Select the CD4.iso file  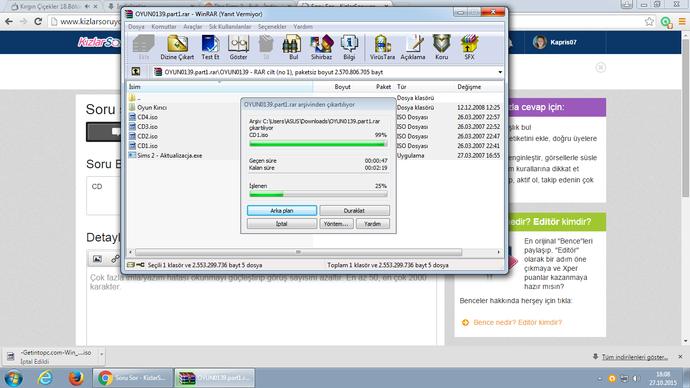click(x=143, y=117)
